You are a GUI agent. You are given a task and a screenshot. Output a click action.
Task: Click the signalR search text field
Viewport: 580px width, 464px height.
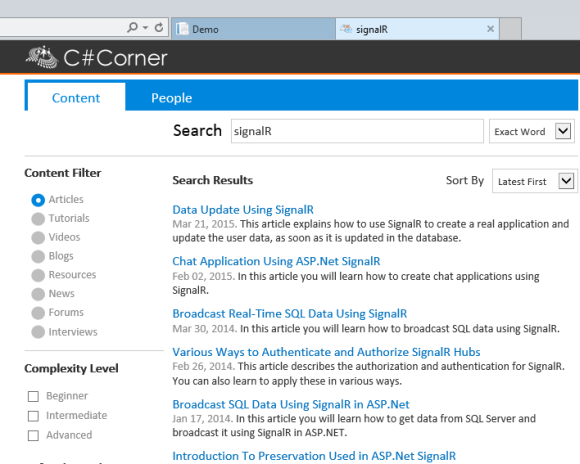click(x=357, y=131)
